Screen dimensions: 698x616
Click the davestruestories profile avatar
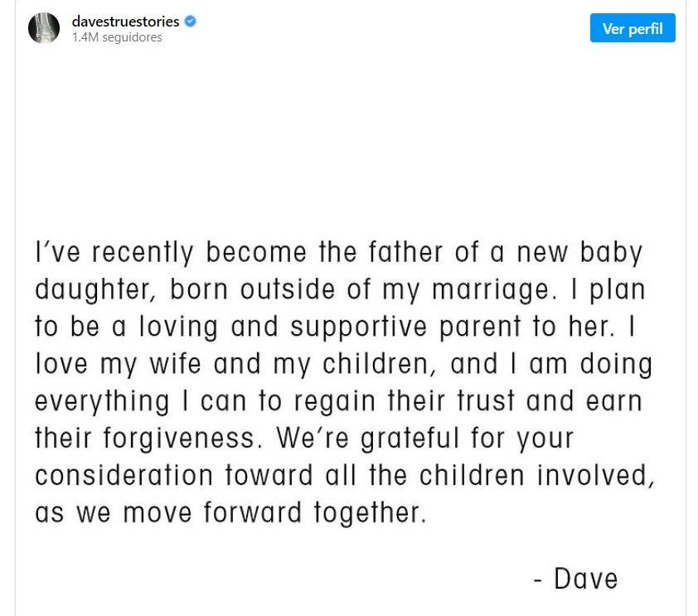pyautogui.click(x=43, y=28)
